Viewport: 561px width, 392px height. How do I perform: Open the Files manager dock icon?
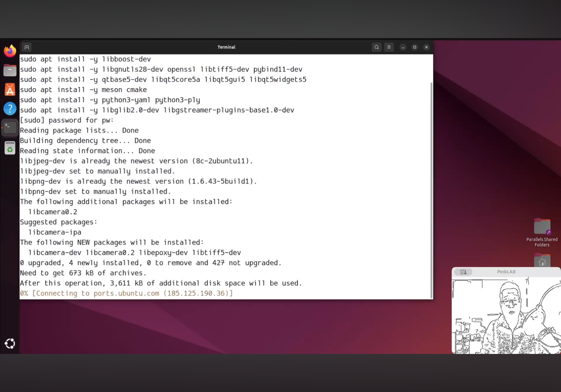pos(10,70)
